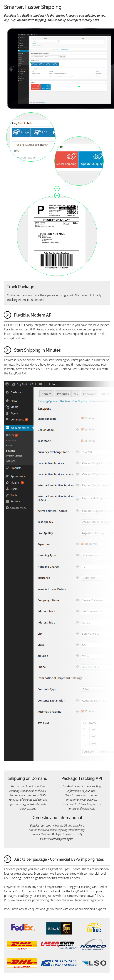Viewport: 114px width, 980px height.
Task: Open the Handling Type dropdown
Action: coord(95,555)
